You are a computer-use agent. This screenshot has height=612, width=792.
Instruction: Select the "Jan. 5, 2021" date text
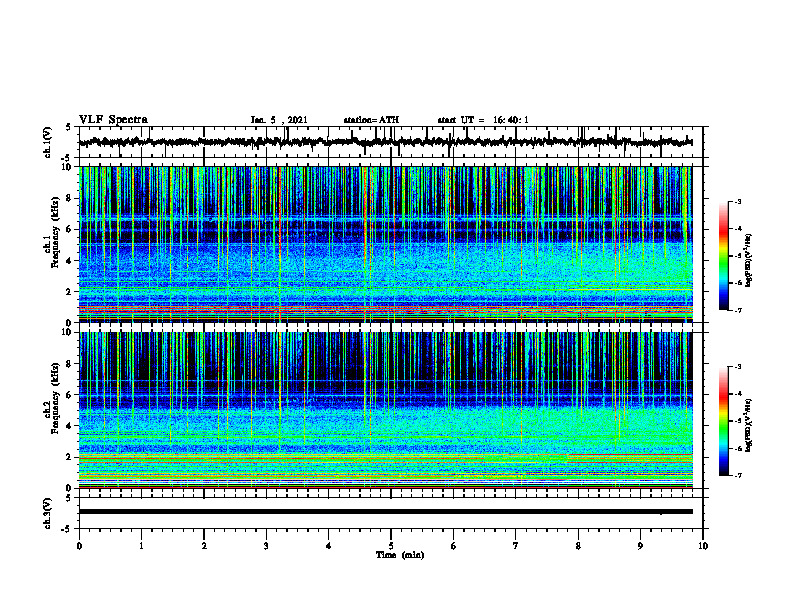[x=279, y=120]
